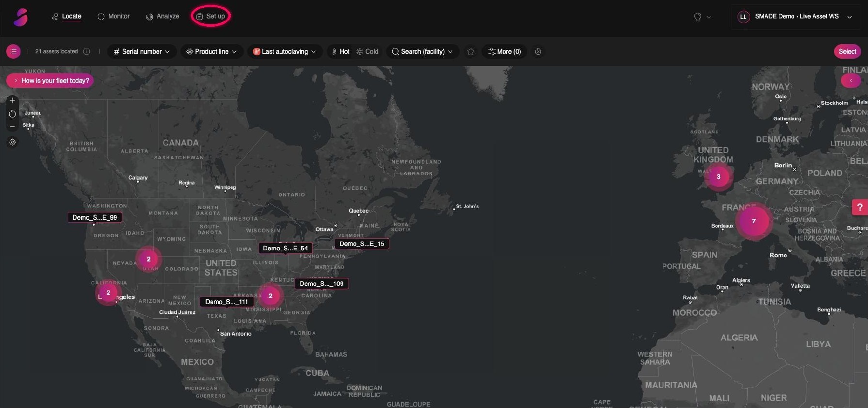The width and height of the screenshot is (868, 408).
Task: Reset map rotation icon
Action: [x=13, y=114]
